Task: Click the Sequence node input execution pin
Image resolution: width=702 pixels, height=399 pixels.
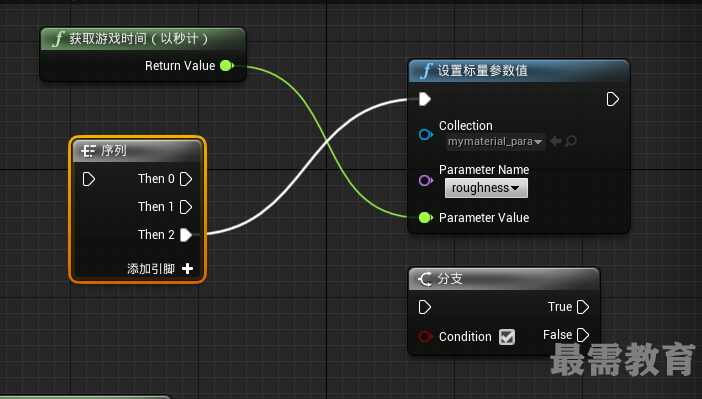Action: tap(89, 179)
